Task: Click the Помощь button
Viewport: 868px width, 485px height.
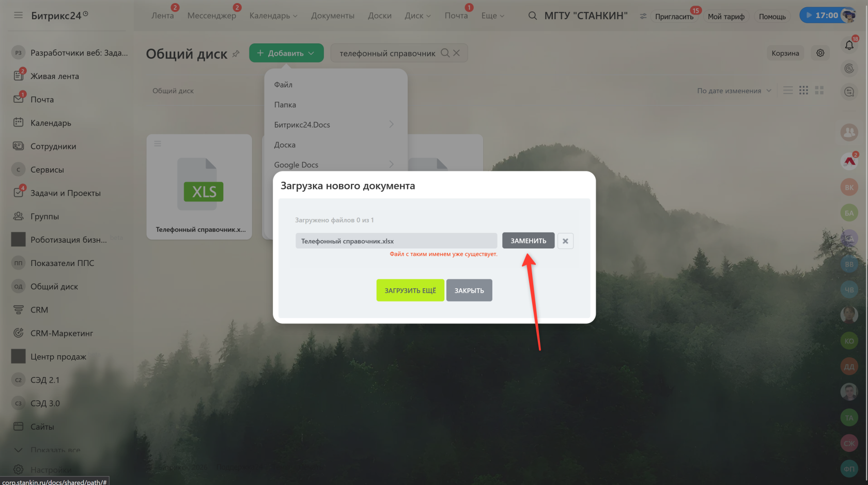Action: click(772, 17)
